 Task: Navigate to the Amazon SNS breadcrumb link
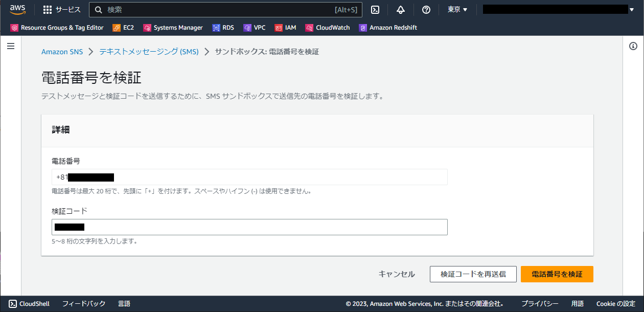pos(62,51)
